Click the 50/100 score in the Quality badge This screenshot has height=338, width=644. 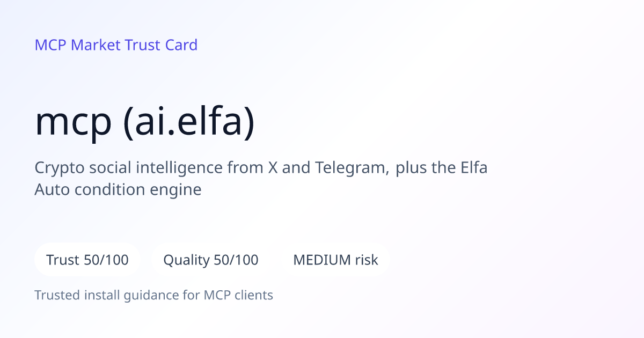(x=236, y=260)
